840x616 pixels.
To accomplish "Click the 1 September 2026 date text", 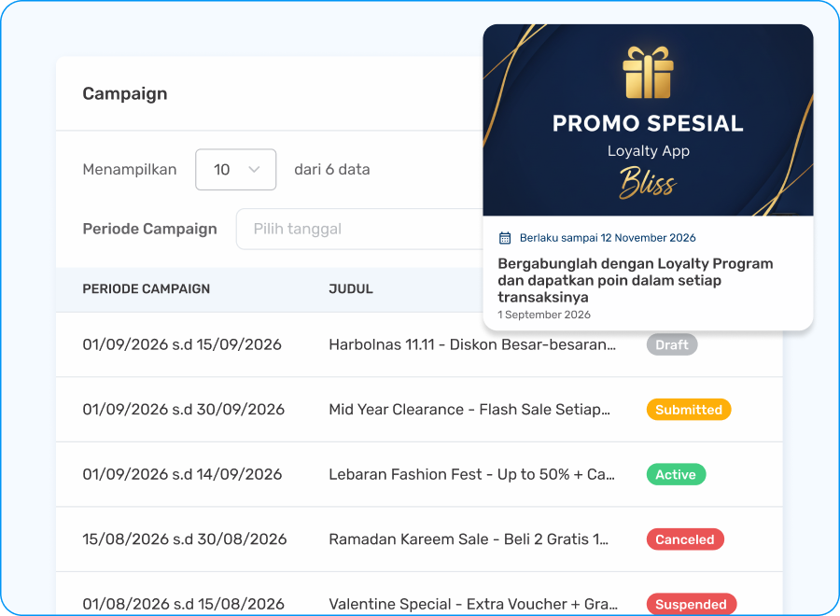I will tap(544, 315).
